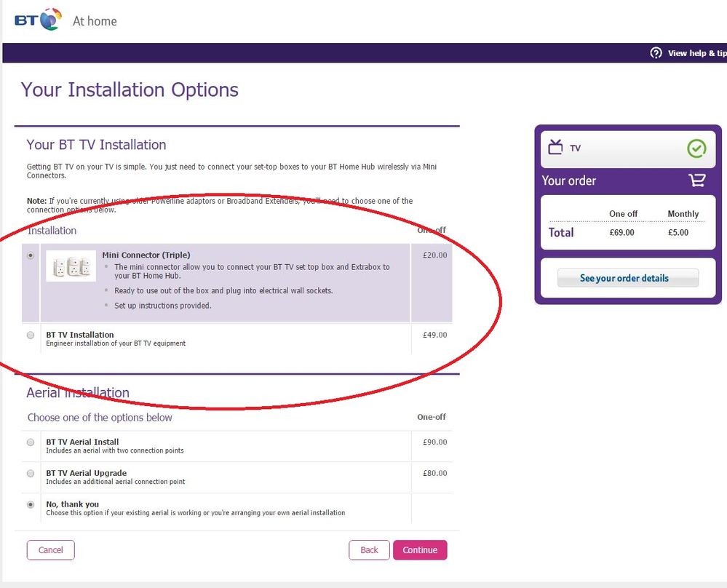The width and height of the screenshot is (727, 588).
Task: Select Mini Connector (Triple) radio button
Action: tap(31, 255)
